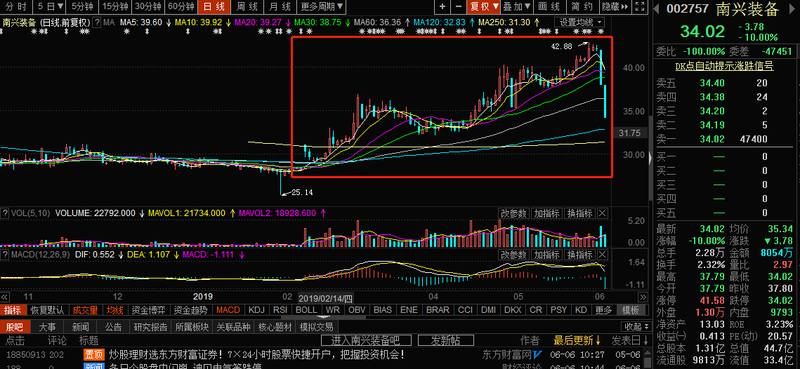This screenshot has width=800, height=369.
Task: Close the VOL indicator panel
Action: tap(603, 213)
